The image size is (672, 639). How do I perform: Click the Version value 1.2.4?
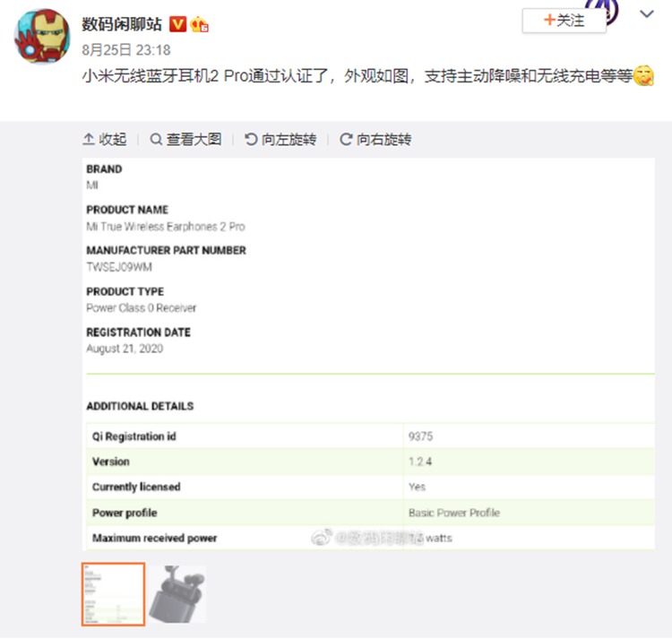click(x=420, y=462)
